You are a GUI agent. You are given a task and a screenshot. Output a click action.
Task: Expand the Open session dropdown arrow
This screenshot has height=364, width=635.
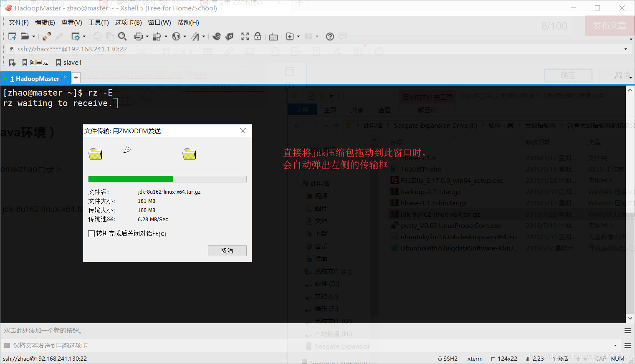(x=34, y=36)
